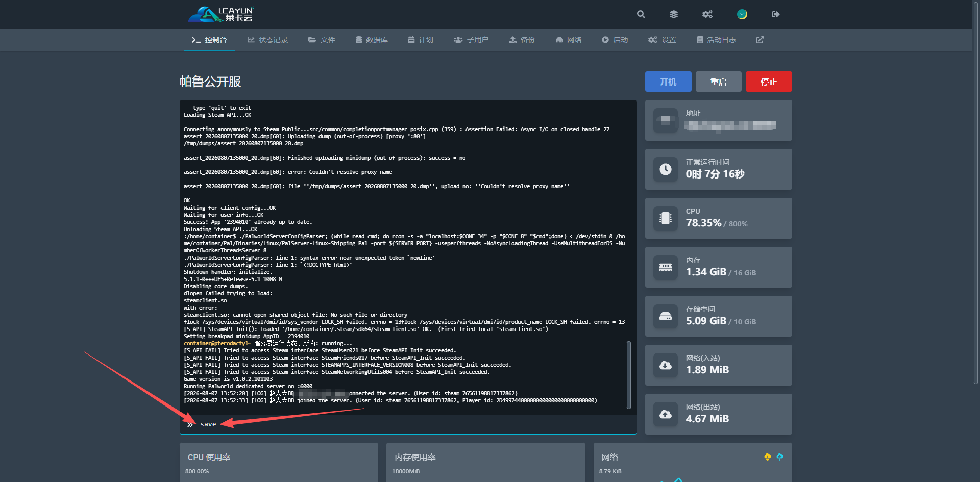Screen dimensions: 980x482
Task: Open the 文件 files tab
Action: pos(322,40)
